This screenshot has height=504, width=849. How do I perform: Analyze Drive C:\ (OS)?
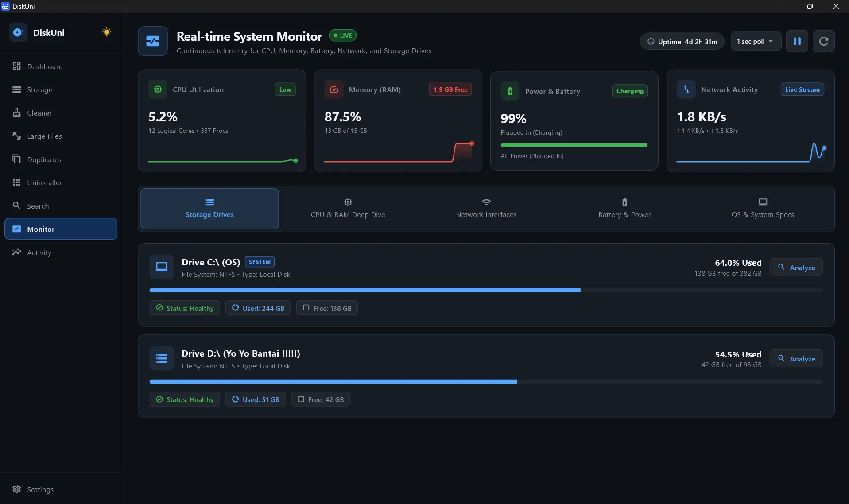pos(796,267)
